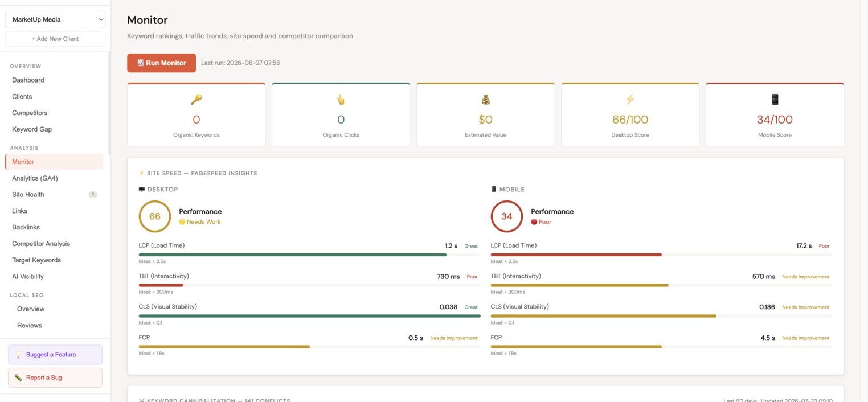The image size is (868, 402).
Task: Click the mobile CLS yellow progress bar
Action: pos(603,316)
